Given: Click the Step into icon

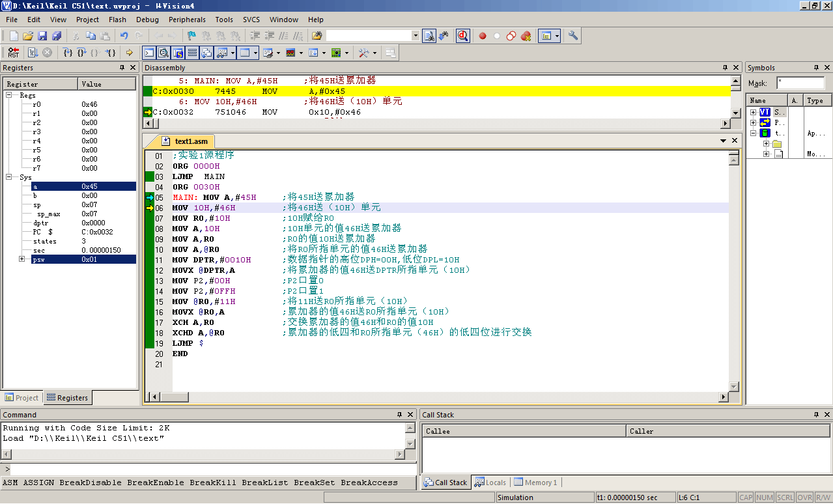Looking at the screenshot, I should pyautogui.click(x=67, y=53).
